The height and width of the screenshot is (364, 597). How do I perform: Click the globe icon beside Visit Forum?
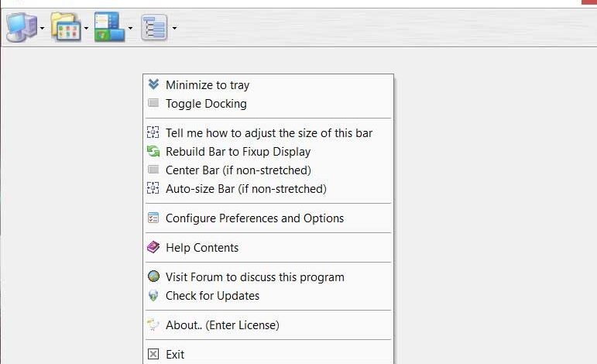(x=153, y=276)
